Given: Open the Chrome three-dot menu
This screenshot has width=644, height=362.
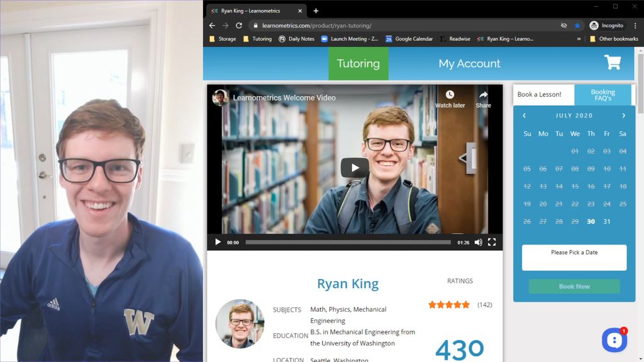Looking at the screenshot, I should pos(635,25).
